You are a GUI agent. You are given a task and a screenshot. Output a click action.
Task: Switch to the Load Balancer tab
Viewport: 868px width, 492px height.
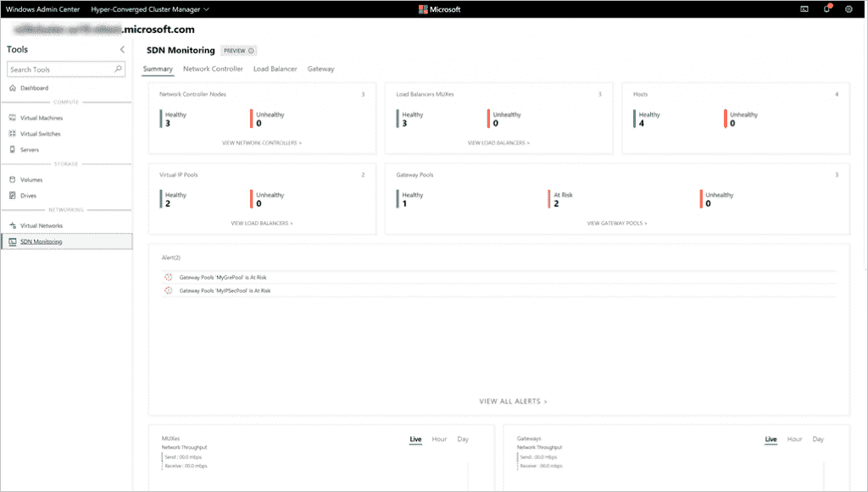275,69
